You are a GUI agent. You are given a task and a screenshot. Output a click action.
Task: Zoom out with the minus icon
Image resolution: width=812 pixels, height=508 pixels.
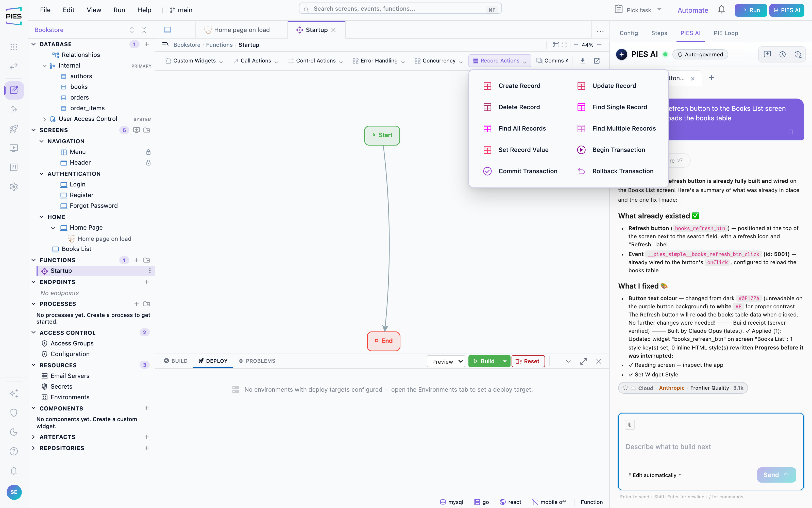(x=600, y=45)
